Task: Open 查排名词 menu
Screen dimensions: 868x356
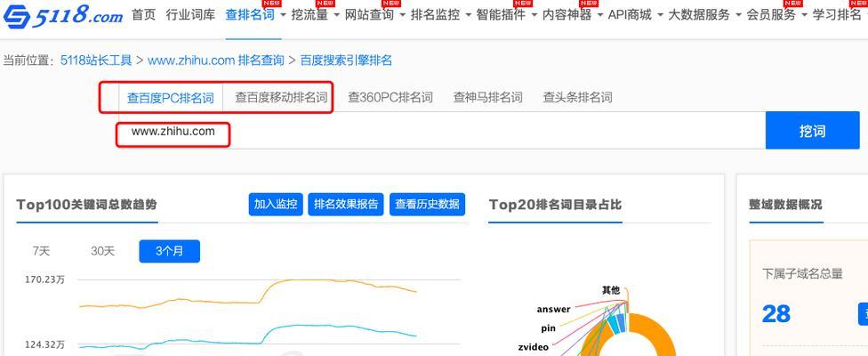Action: click(x=250, y=15)
